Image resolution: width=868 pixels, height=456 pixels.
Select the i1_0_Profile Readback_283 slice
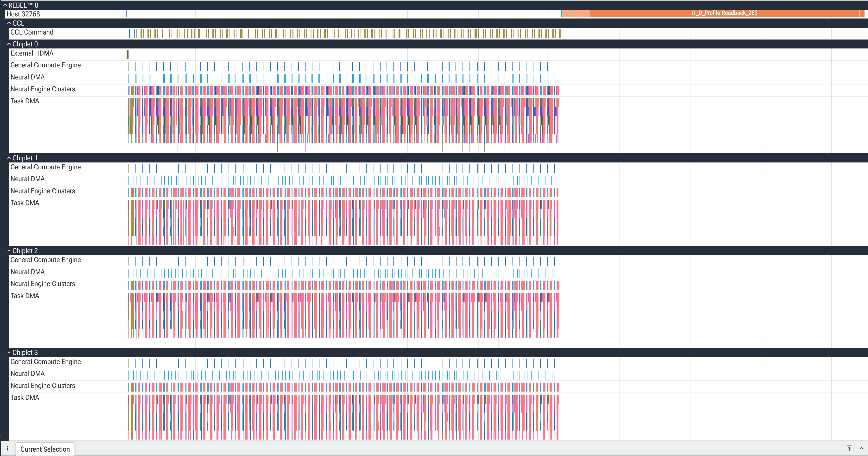click(724, 13)
